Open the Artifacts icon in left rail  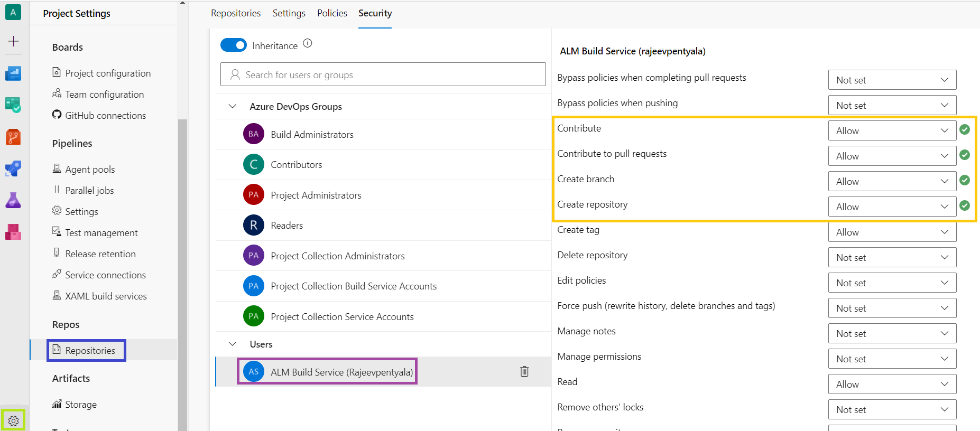pyautogui.click(x=13, y=232)
